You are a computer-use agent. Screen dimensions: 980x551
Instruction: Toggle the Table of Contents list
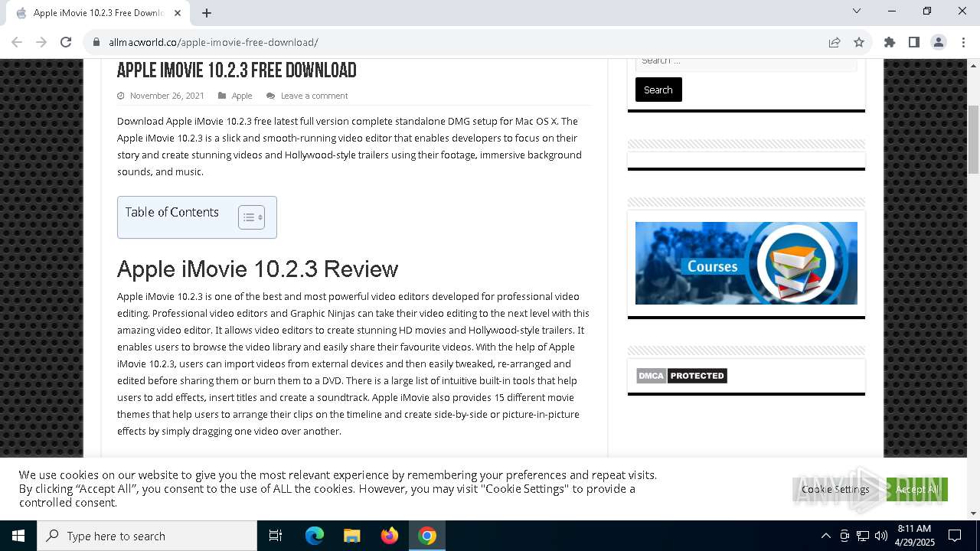[x=252, y=217]
